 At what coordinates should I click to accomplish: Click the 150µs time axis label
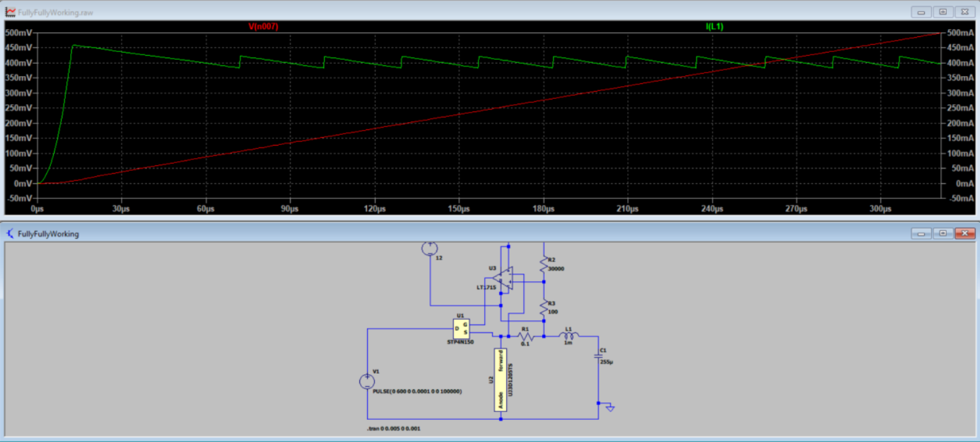pyautogui.click(x=459, y=209)
